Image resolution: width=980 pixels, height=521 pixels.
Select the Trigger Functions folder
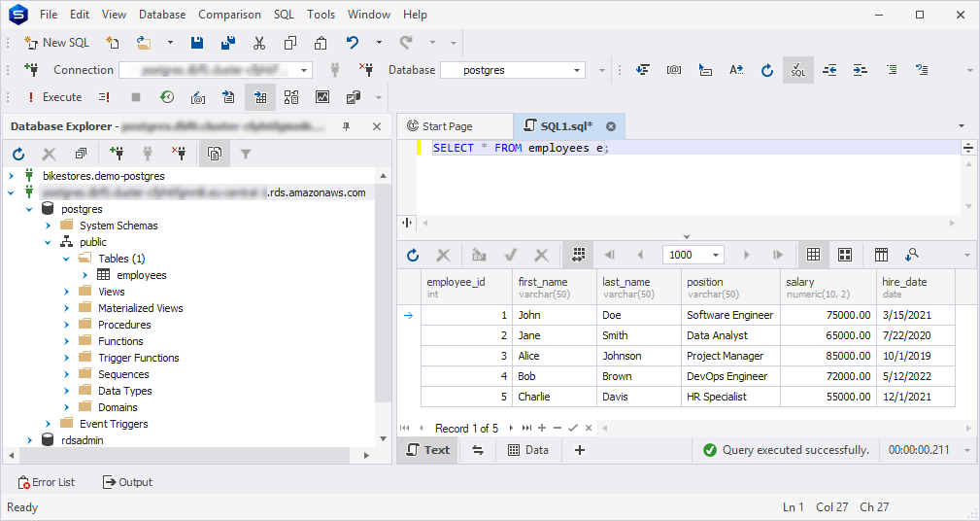coord(138,358)
